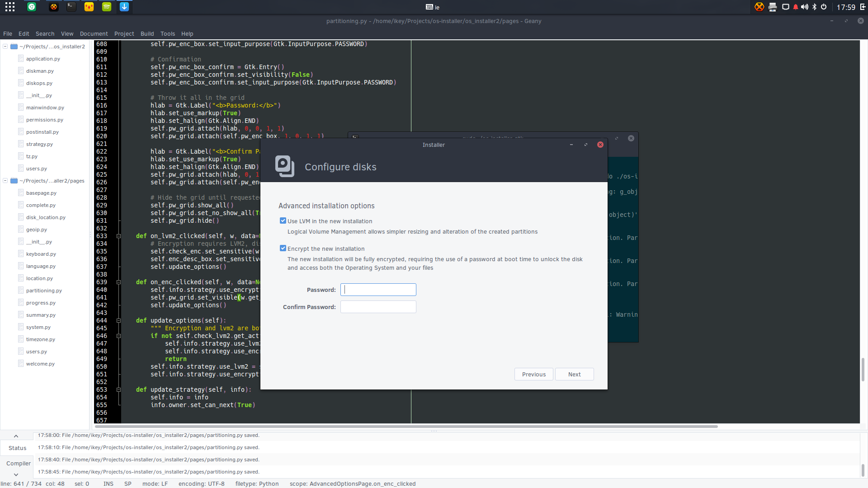Select disk_location.py in the sidebar
Screen dimensions: 868x488
click(x=46, y=217)
